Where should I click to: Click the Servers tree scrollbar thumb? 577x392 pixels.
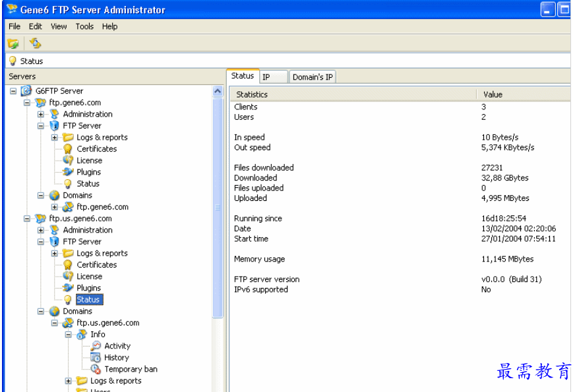(218, 208)
